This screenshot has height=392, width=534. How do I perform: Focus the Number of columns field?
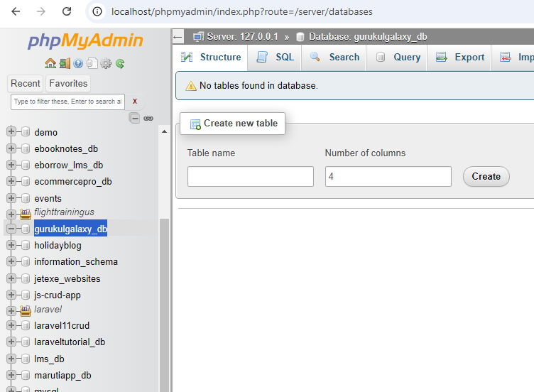pos(388,176)
